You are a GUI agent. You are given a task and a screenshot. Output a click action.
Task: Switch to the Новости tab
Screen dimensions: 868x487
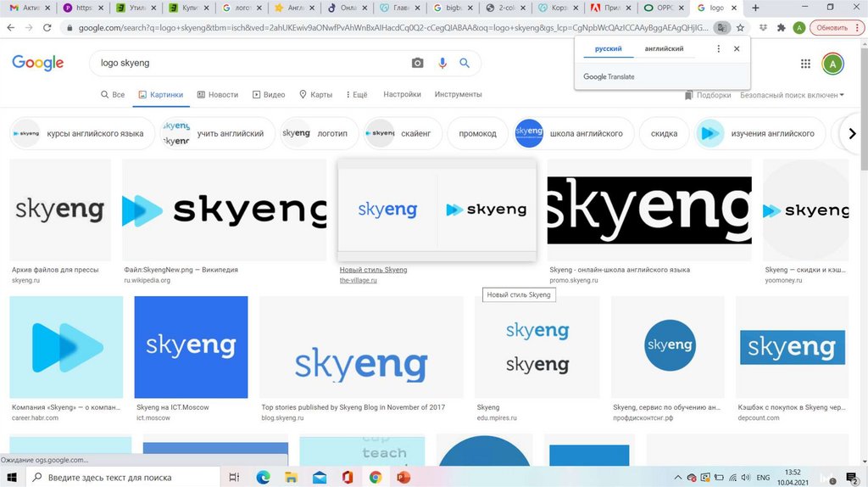[x=218, y=95]
